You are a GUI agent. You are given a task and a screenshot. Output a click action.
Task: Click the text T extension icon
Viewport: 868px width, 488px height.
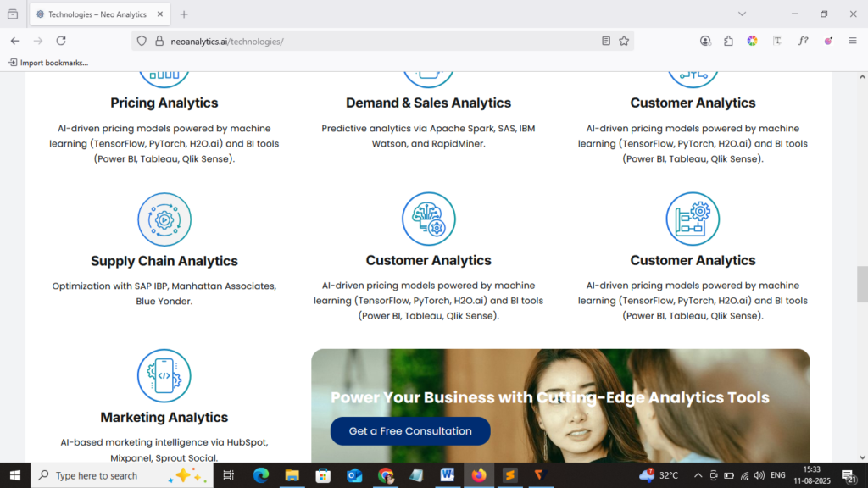coord(777,41)
